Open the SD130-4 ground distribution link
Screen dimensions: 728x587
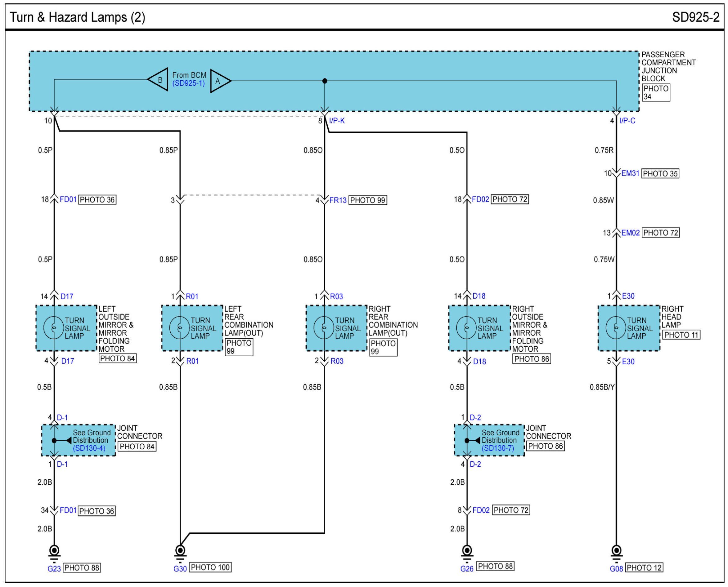[x=89, y=448]
